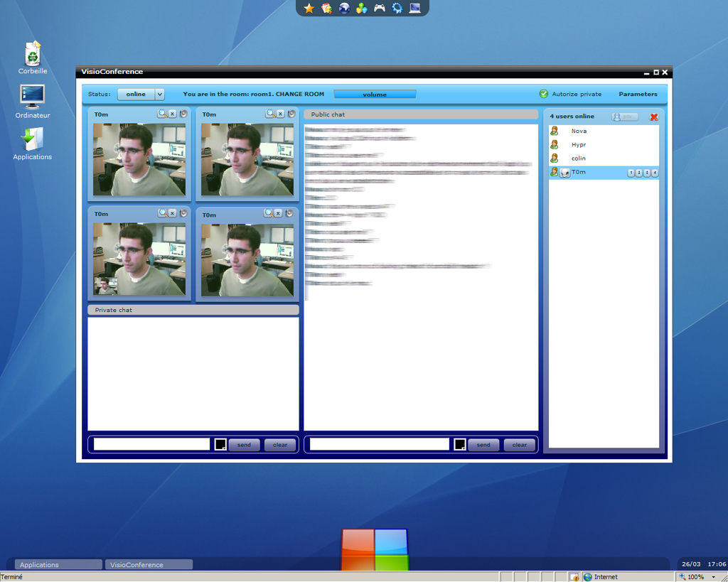
Task: Select the Applications folder desktop icon
Action: click(33, 144)
